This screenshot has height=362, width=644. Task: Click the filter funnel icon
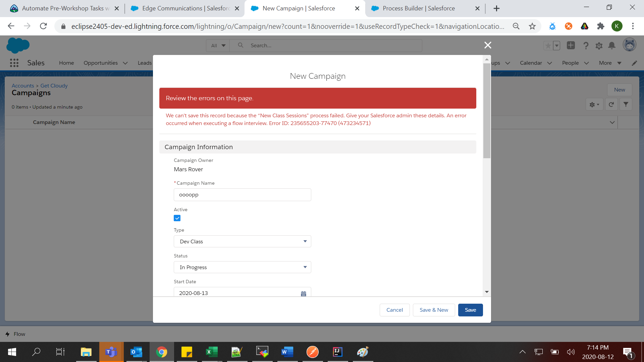[626, 105]
